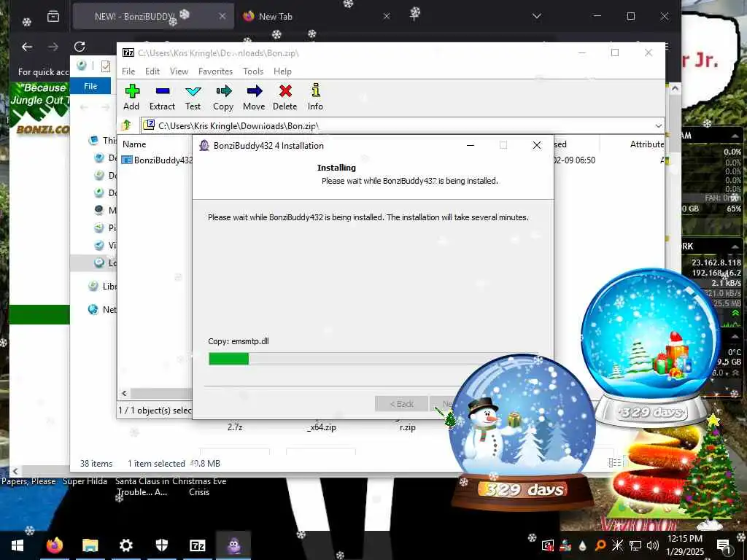Viewport: 747px width, 560px height.
Task: Close the New Tab browser tab
Action: (x=387, y=16)
